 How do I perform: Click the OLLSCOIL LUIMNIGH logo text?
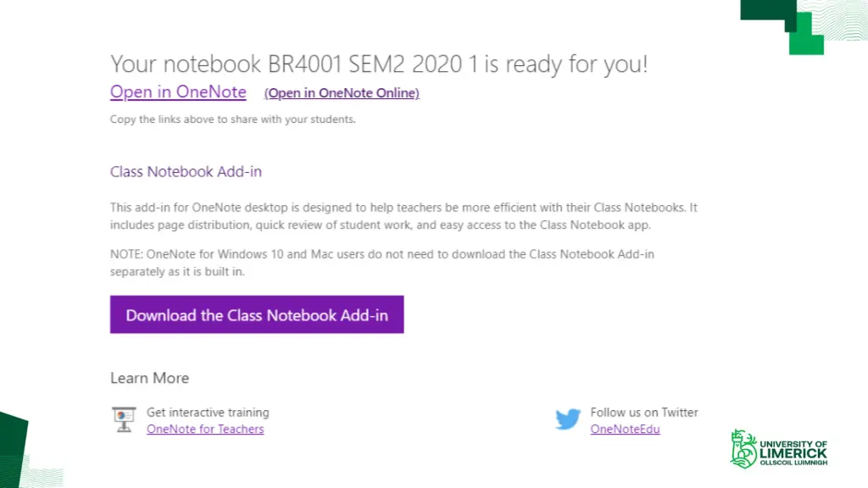coord(793,463)
